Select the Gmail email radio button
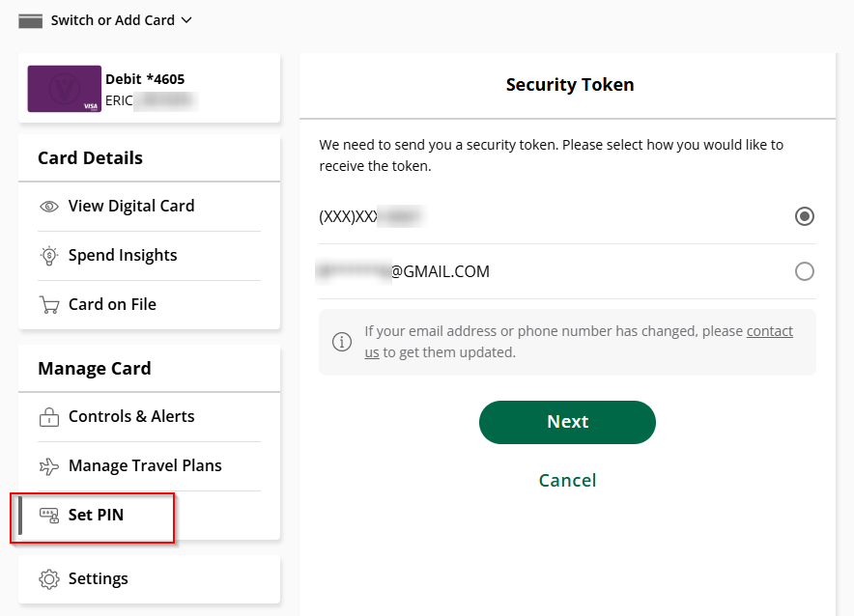This screenshot has width=854, height=616. (804, 271)
